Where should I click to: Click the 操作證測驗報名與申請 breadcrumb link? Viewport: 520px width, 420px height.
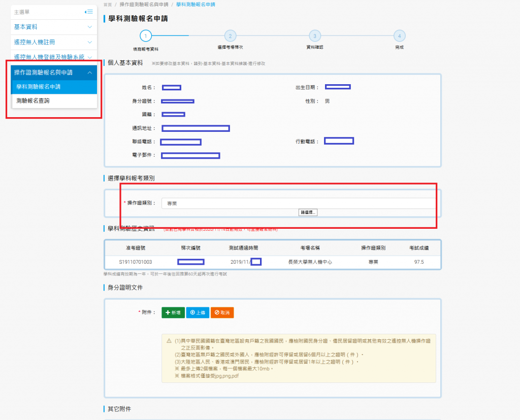pyautogui.click(x=144, y=4)
